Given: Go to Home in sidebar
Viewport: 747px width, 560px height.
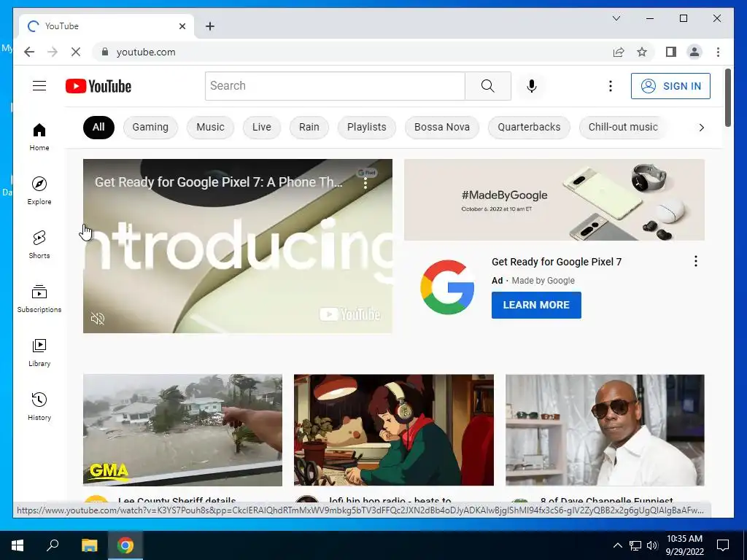Looking at the screenshot, I should point(39,137).
